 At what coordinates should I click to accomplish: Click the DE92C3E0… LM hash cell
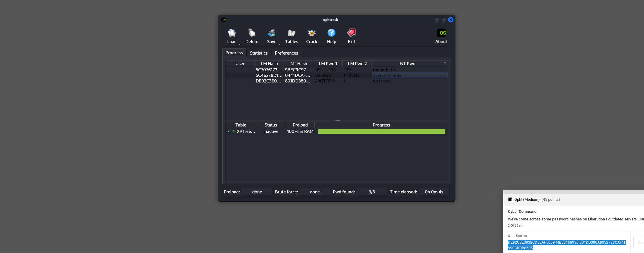269,81
